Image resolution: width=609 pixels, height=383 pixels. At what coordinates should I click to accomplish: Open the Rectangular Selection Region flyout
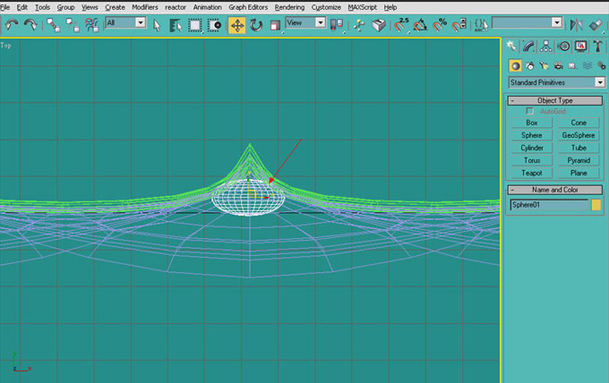pos(195,26)
